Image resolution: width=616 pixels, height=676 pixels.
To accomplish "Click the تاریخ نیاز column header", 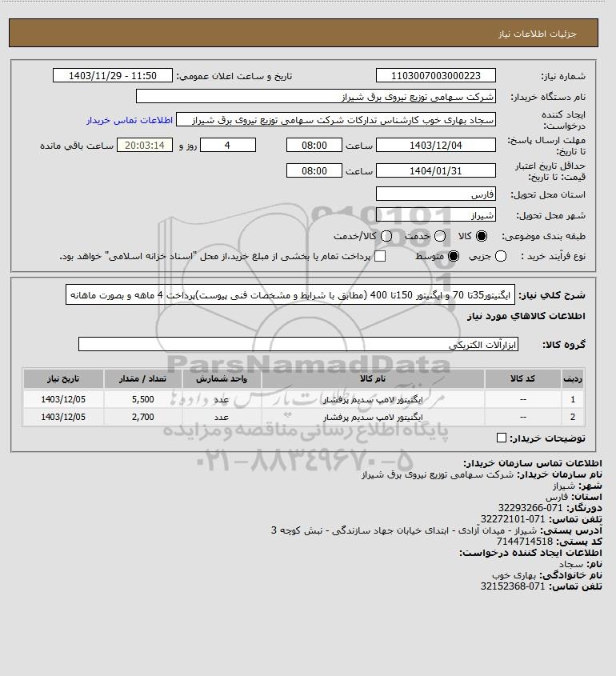I will [63, 378].
